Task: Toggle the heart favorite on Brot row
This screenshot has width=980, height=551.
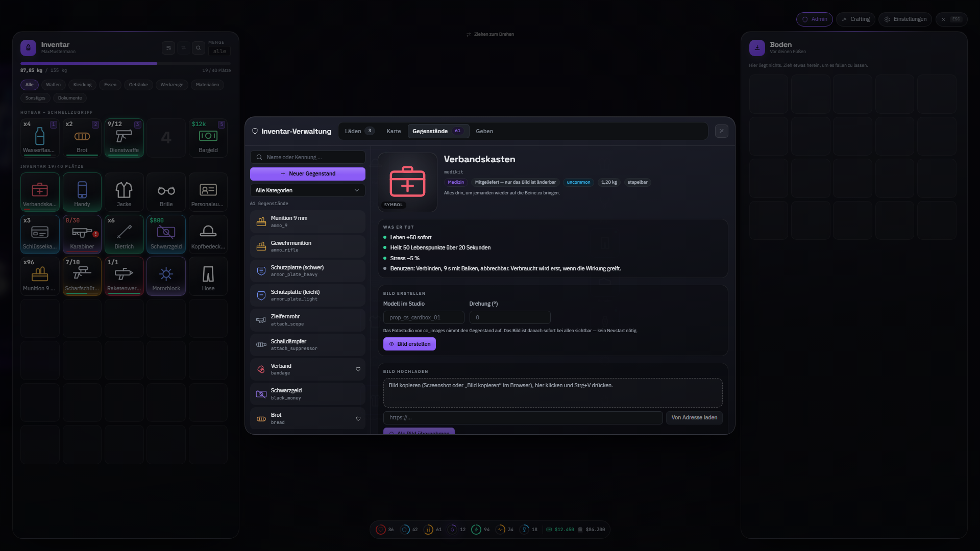Action: tap(358, 419)
